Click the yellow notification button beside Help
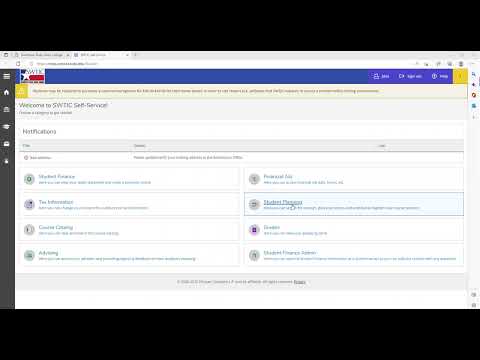This screenshot has width=480, height=360. point(460,76)
